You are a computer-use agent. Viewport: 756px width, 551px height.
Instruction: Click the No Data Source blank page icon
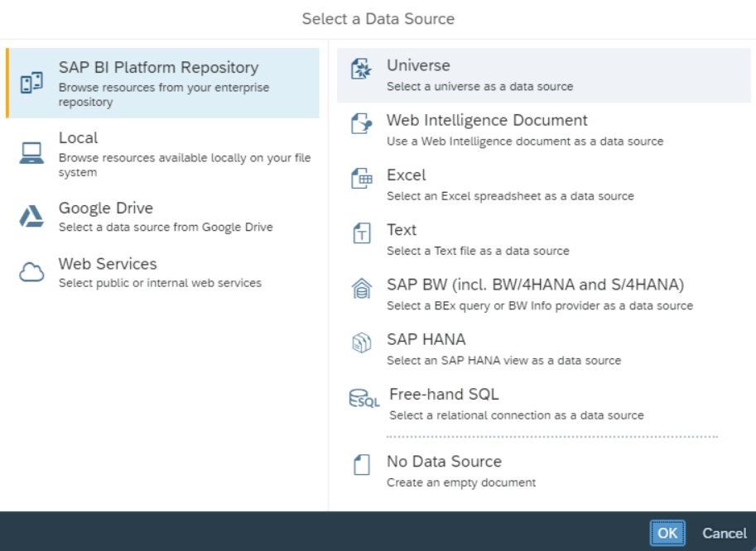[362, 466]
